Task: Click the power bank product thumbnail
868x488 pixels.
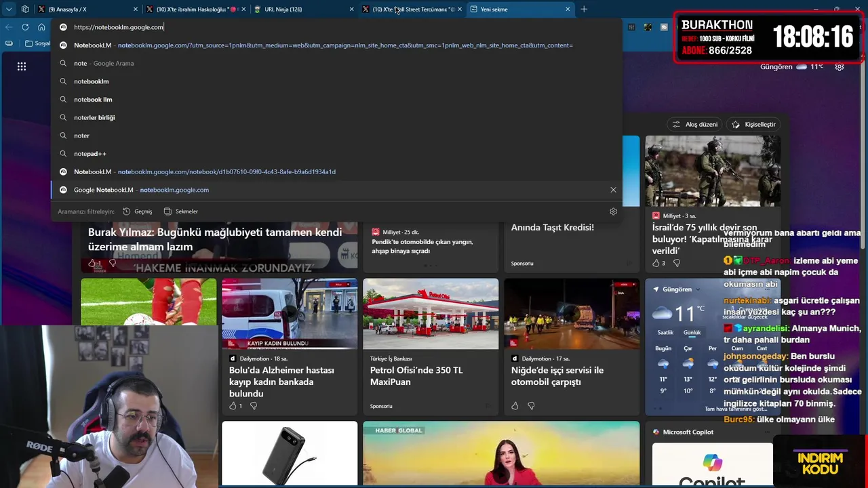Action: tap(290, 453)
